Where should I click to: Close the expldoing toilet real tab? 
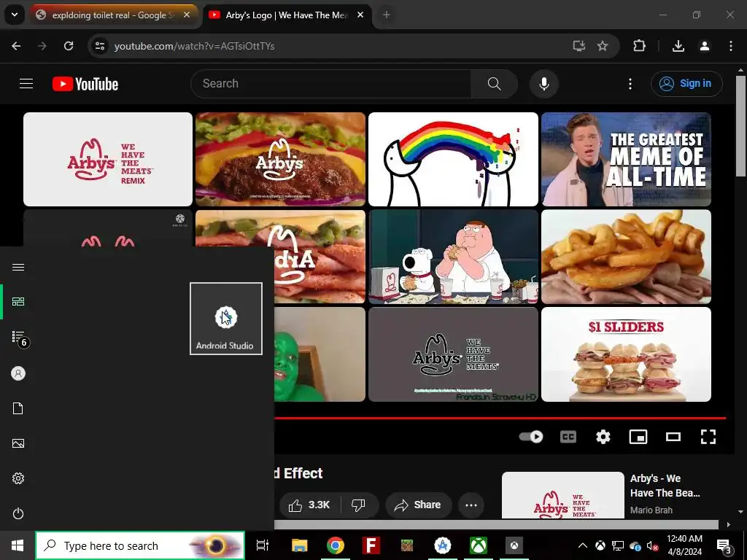[187, 15]
